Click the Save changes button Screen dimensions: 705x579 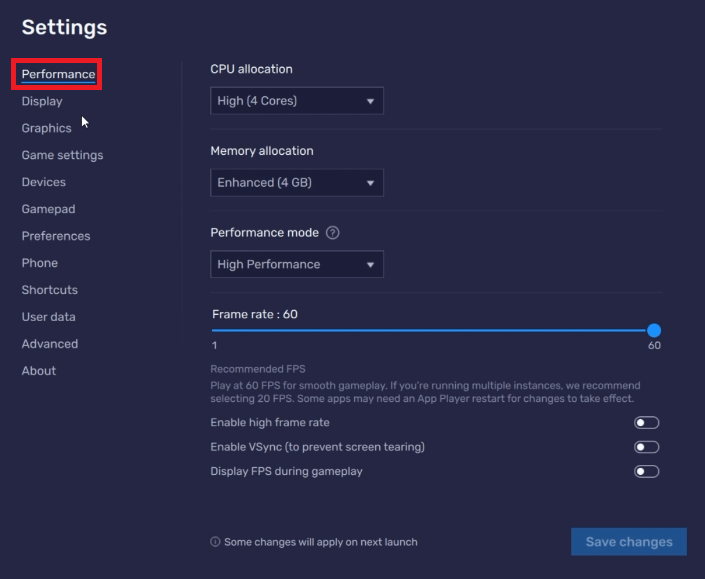[629, 542]
